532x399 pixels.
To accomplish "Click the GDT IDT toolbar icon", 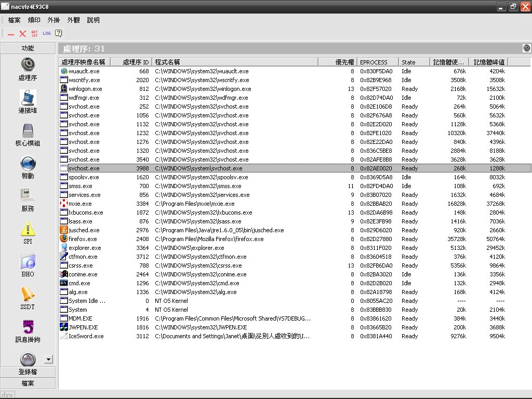I will click(x=35, y=34).
